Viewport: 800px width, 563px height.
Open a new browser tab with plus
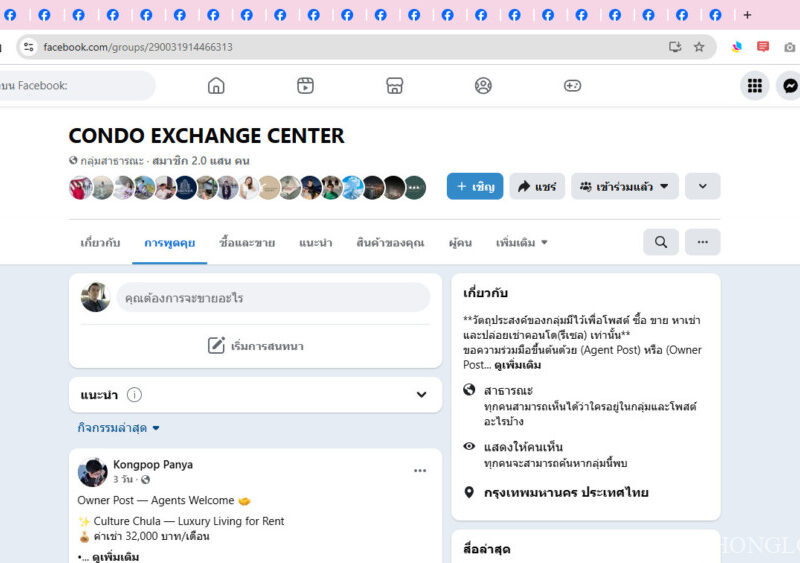tap(747, 15)
